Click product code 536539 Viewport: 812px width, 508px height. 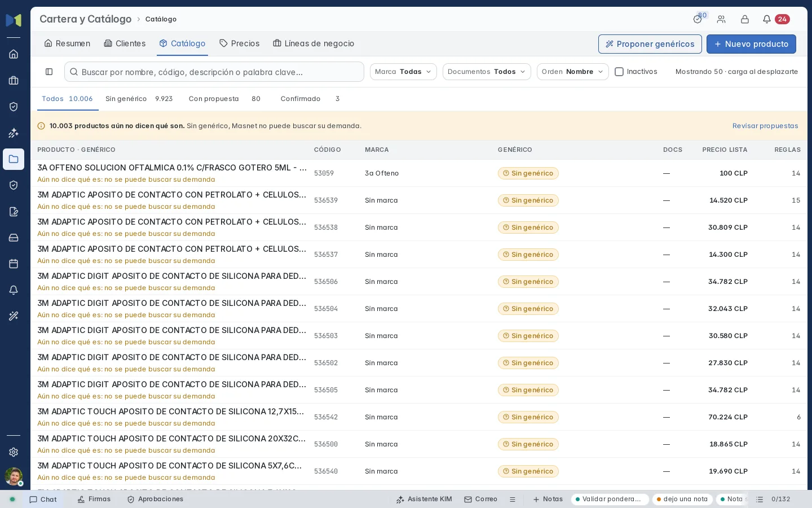pos(326,200)
